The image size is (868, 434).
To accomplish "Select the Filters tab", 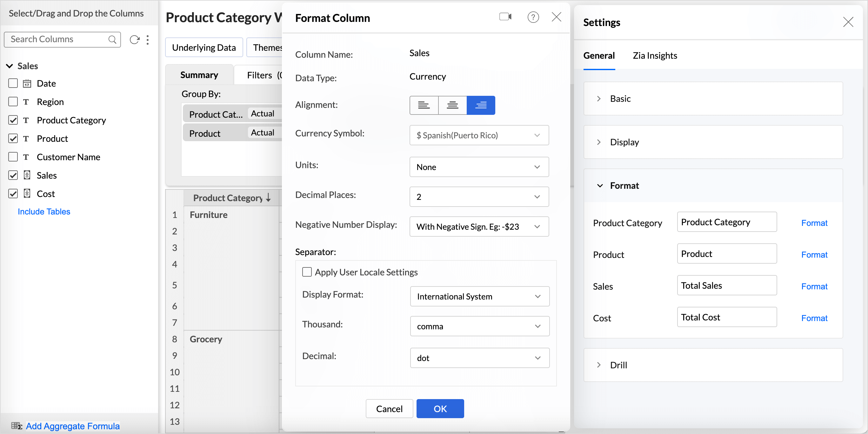I will 259,75.
